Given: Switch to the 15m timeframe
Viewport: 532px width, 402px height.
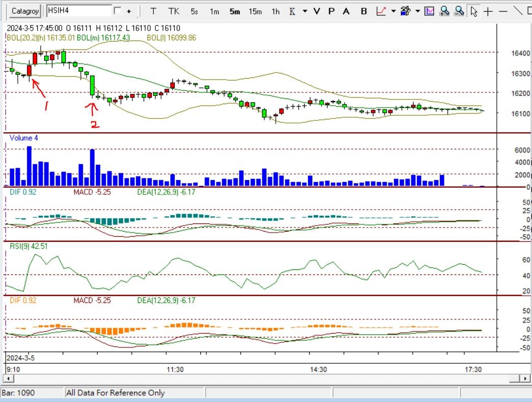Looking at the screenshot, I should coord(255,11).
